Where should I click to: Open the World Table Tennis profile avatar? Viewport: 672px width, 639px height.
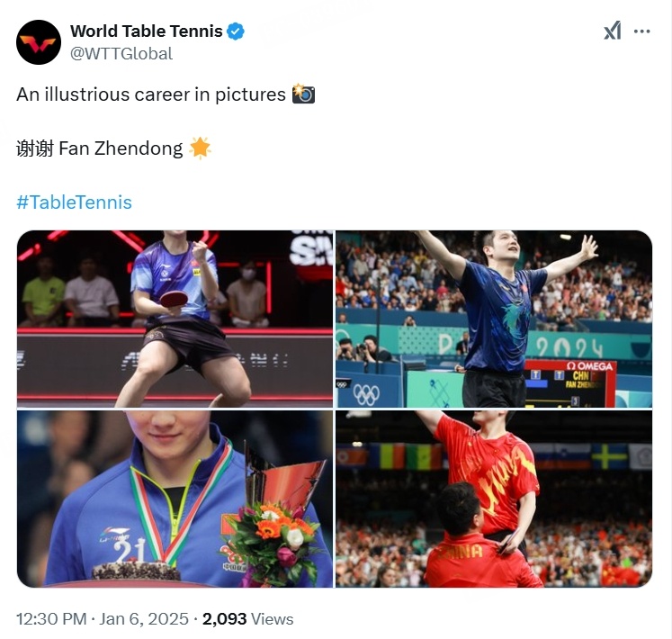coord(39,42)
